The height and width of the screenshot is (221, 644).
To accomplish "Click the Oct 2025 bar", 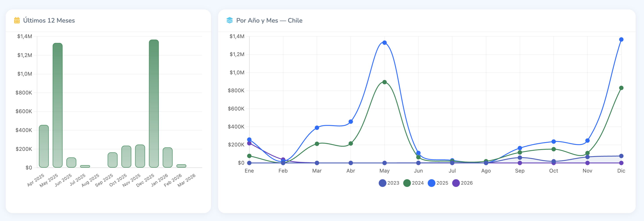I will pos(126,157).
